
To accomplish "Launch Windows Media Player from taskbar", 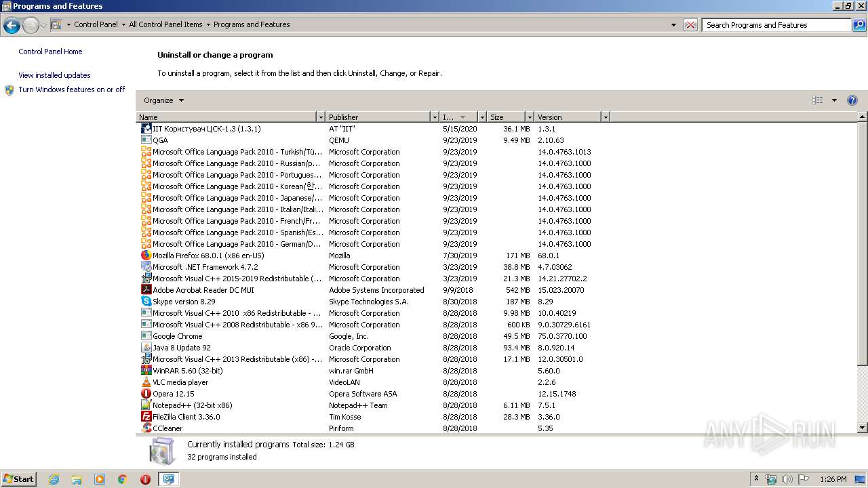I will coord(100,479).
